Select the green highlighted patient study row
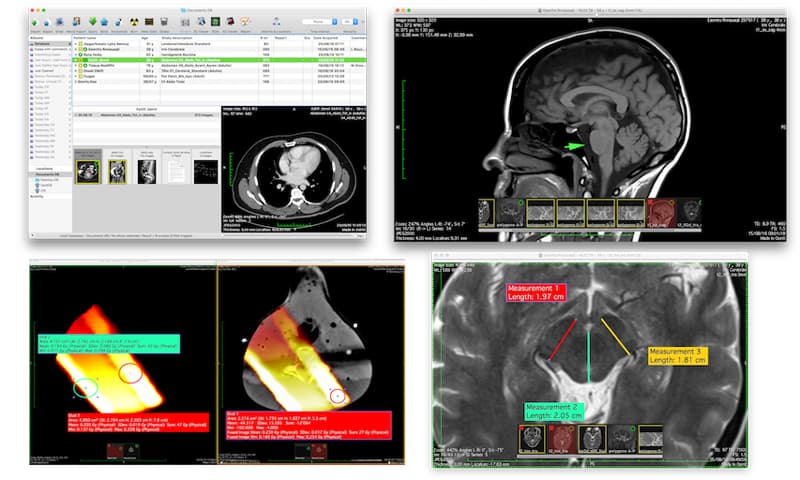 click(x=219, y=60)
